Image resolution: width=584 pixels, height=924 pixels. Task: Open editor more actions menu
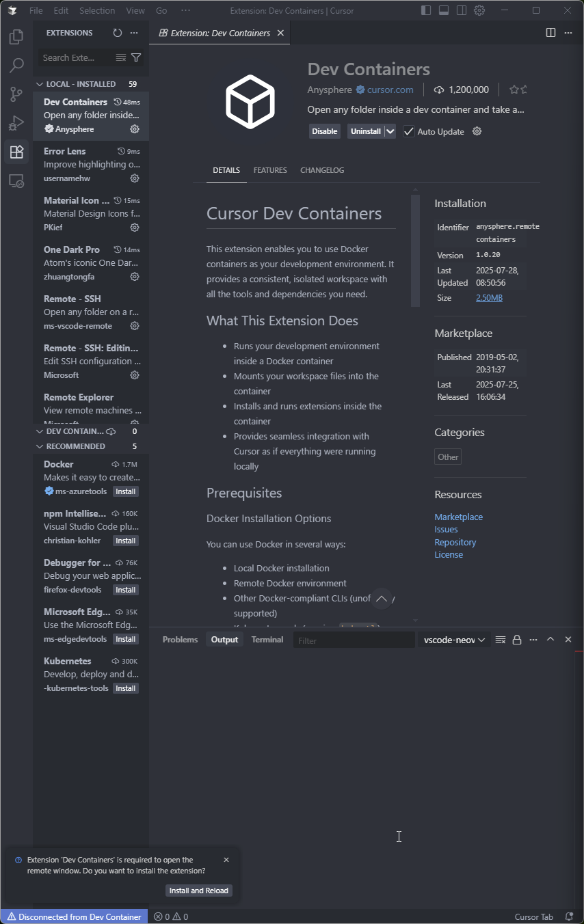click(568, 33)
